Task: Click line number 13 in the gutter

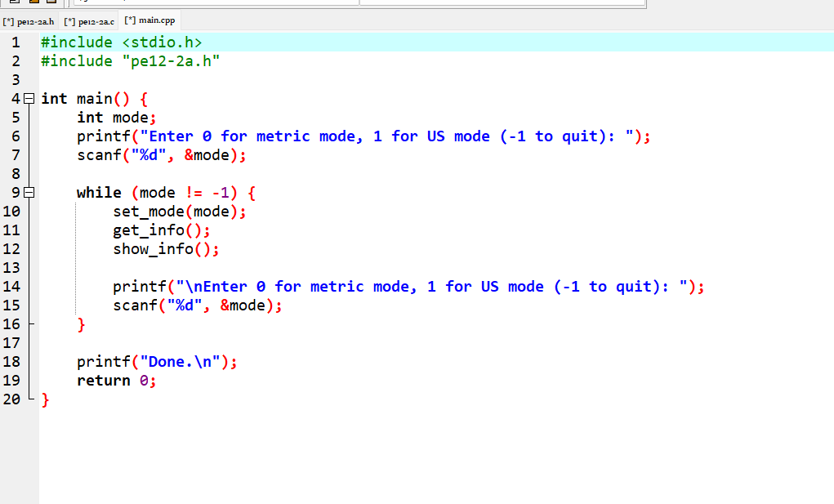Action: [x=11, y=268]
